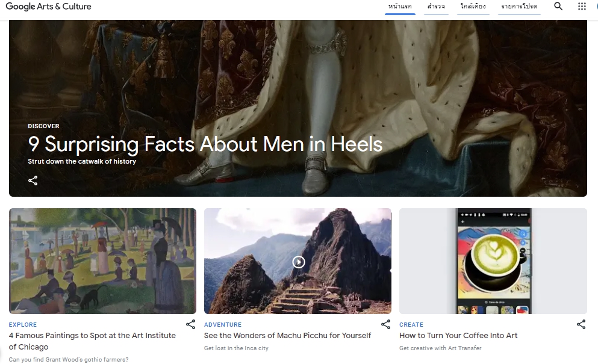Play the Machu Picchu video
Screen dimensions: 598x364
click(299, 262)
